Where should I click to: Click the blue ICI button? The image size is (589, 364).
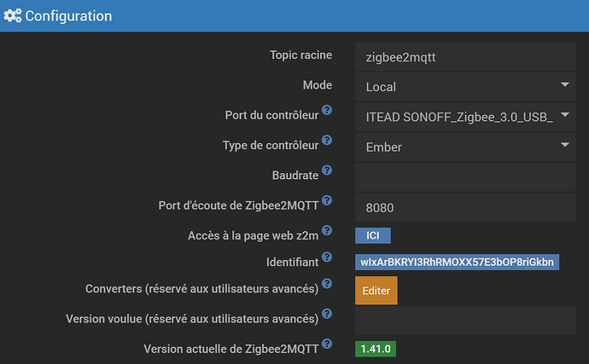point(372,235)
